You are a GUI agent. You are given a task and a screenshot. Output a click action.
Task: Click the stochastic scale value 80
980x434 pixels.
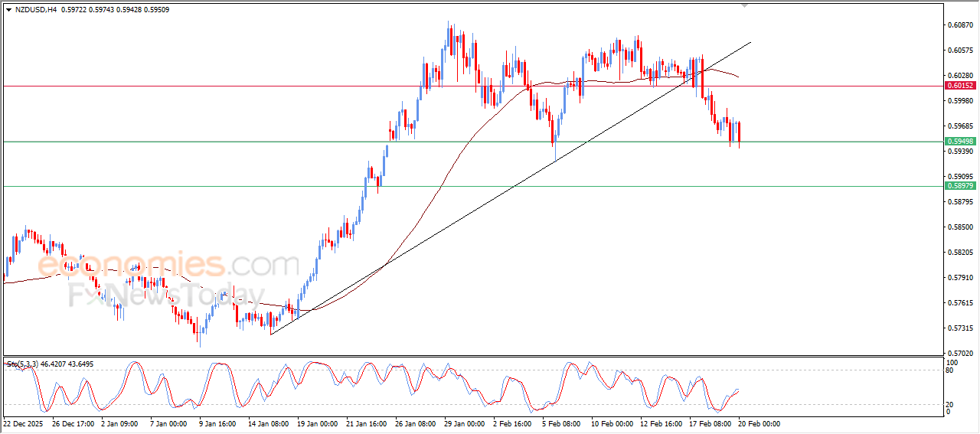click(951, 370)
